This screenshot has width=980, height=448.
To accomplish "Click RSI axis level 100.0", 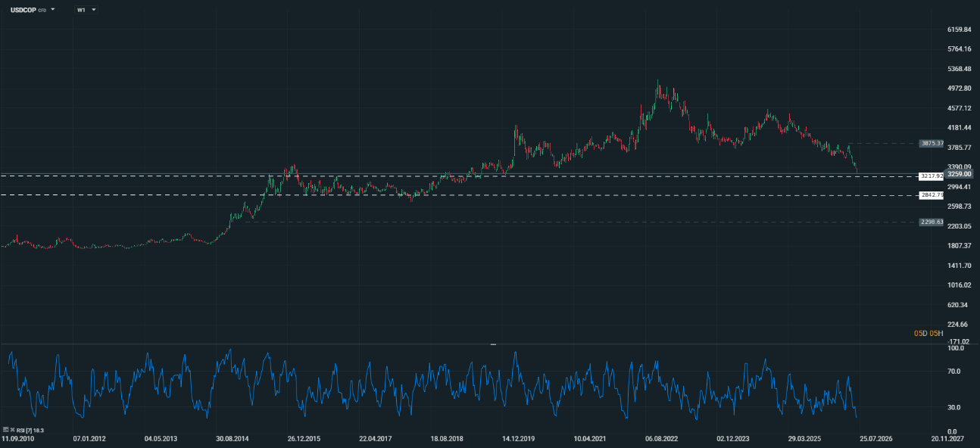I will coord(955,348).
